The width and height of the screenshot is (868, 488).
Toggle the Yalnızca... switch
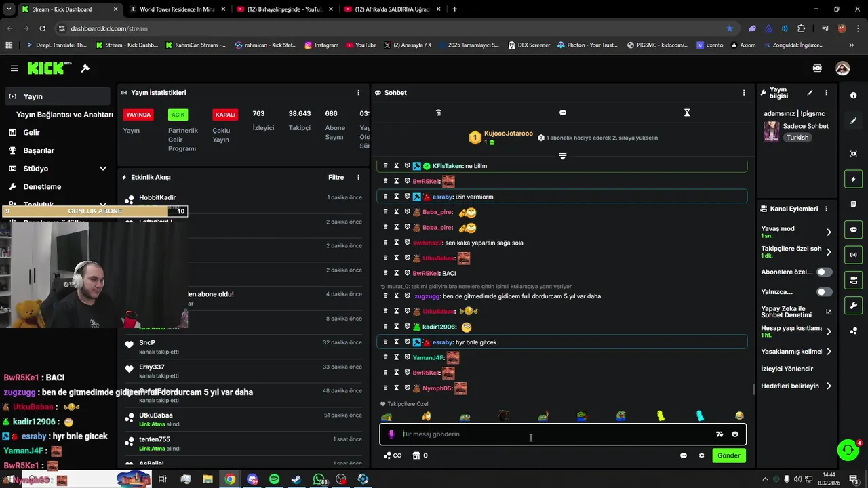[x=824, y=292]
